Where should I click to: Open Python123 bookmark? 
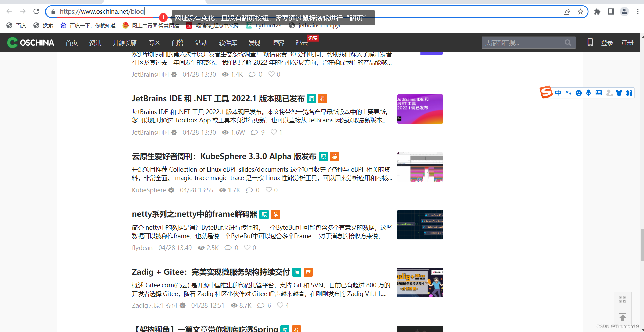264,25
